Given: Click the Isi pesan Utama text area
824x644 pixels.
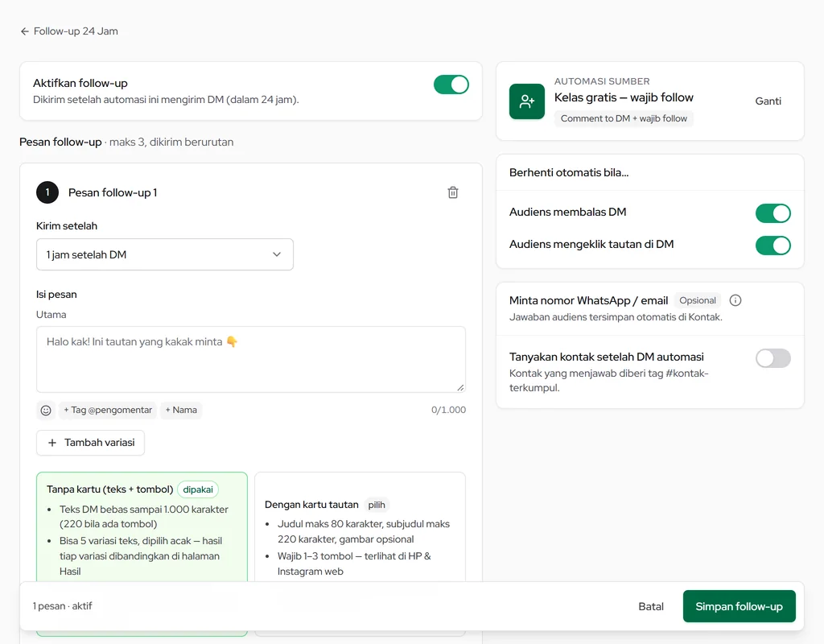Looking at the screenshot, I should 251,359.
